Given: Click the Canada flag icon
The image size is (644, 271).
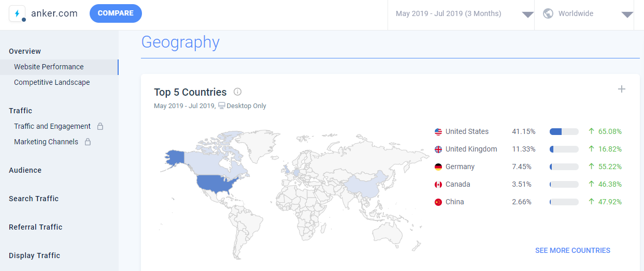Looking at the screenshot, I should coord(438,185).
